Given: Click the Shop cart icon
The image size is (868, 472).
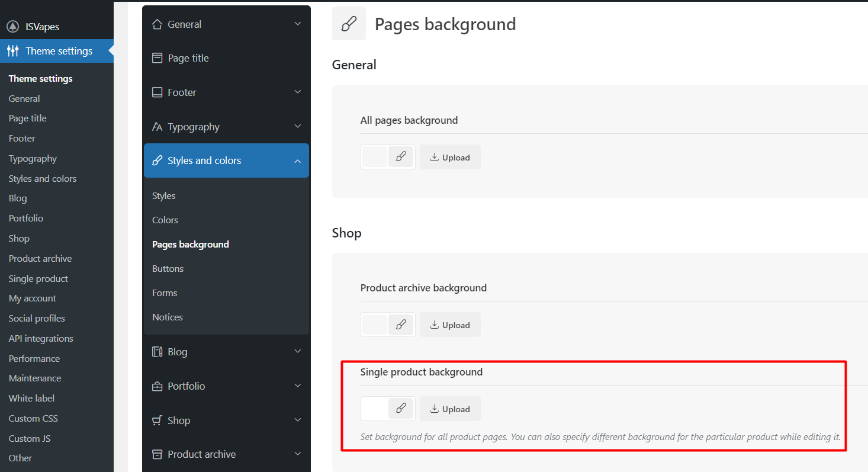Looking at the screenshot, I should click(x=157, y=420).
